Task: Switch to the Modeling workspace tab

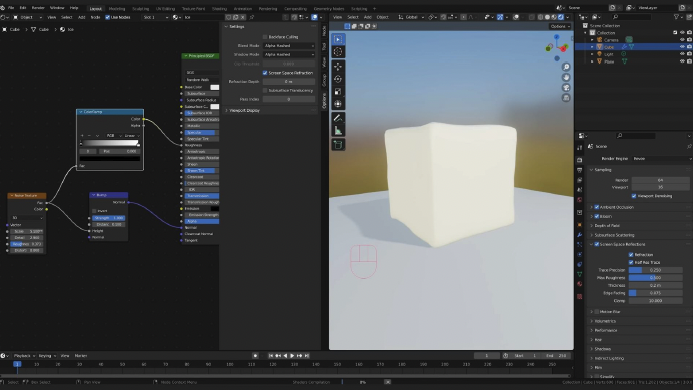Action: tap(117, 8)
